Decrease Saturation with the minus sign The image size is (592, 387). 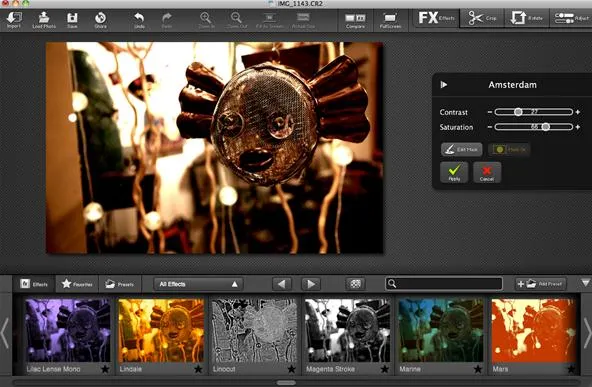pyautogui.click(x=490, y=127)
